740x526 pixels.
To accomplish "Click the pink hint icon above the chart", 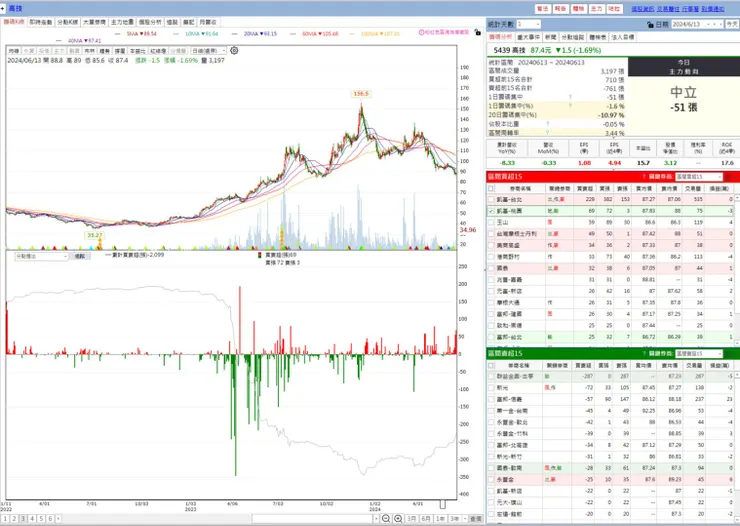I will point(421,33).
